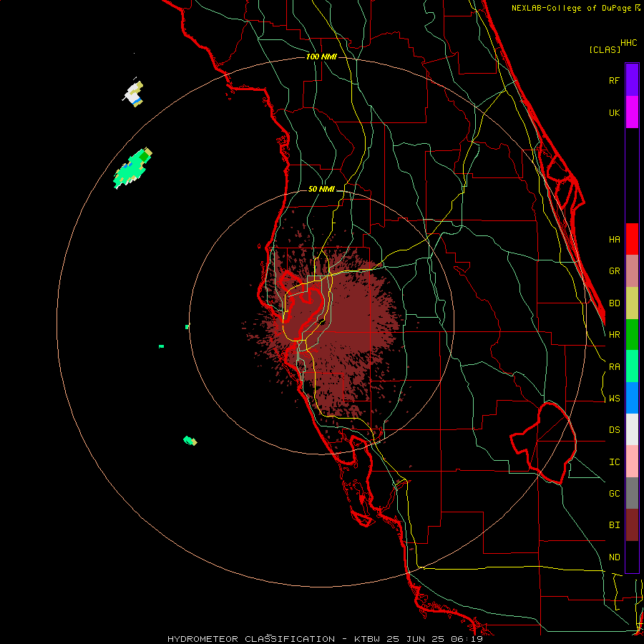This screenshot has width=644, height=644.
Task: Click the BI dark red legend swatch
Action: (632, 525)
